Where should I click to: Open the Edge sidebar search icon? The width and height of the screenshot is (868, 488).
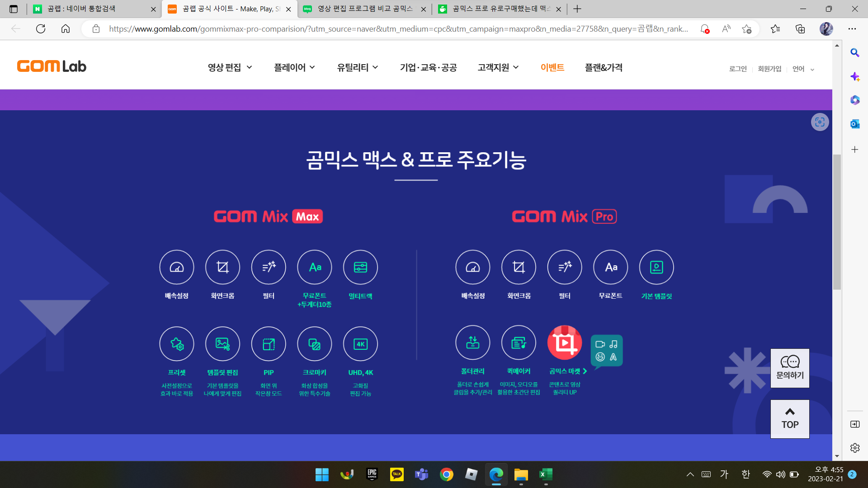(854, 53)
